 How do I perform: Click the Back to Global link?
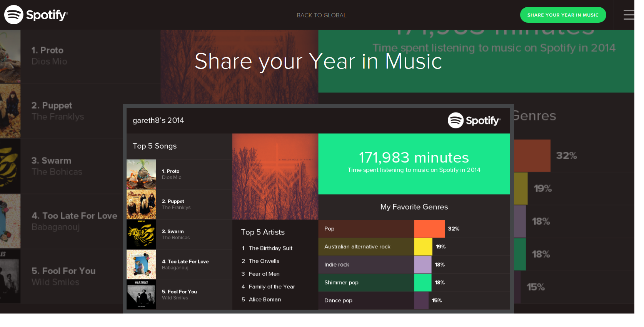click(321, 15)
